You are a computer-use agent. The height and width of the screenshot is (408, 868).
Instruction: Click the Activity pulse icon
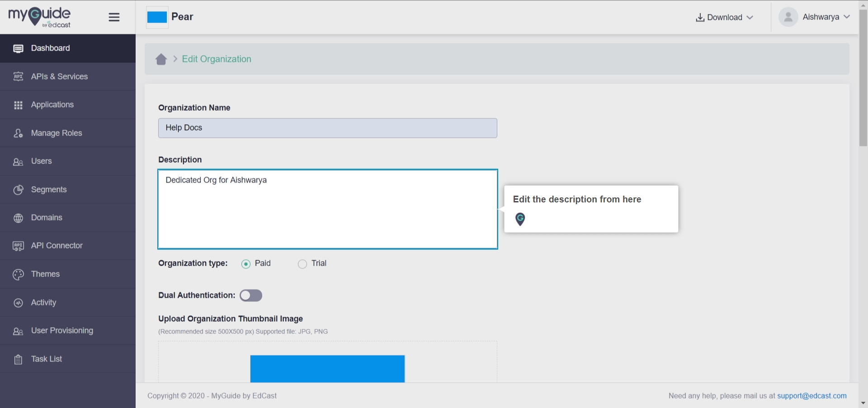click(18, 303)
